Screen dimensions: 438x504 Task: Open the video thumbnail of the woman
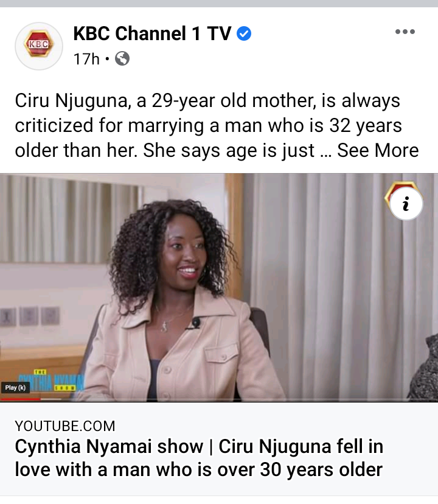219,288
